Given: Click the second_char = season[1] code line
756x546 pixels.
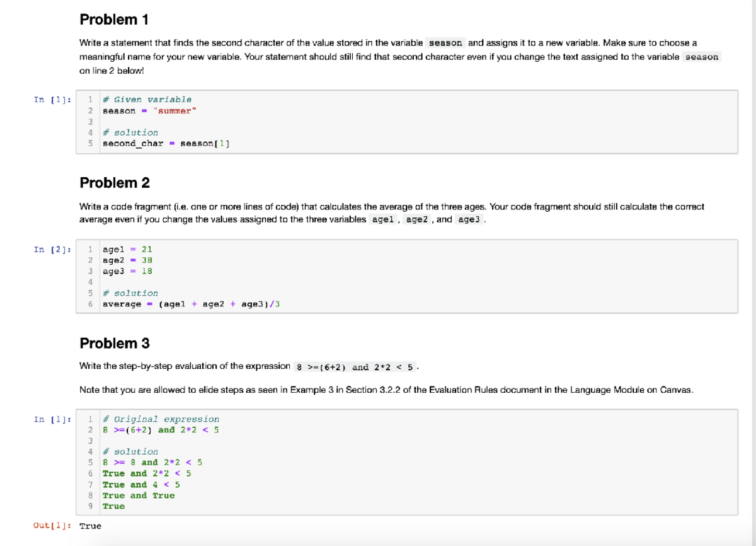Looking at the screenshot, I should 166,143.
